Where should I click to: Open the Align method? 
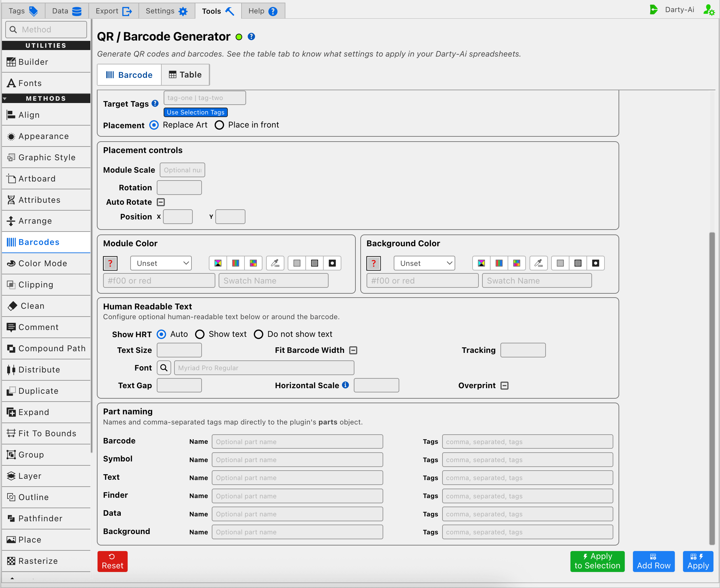[x=46, y=115]
